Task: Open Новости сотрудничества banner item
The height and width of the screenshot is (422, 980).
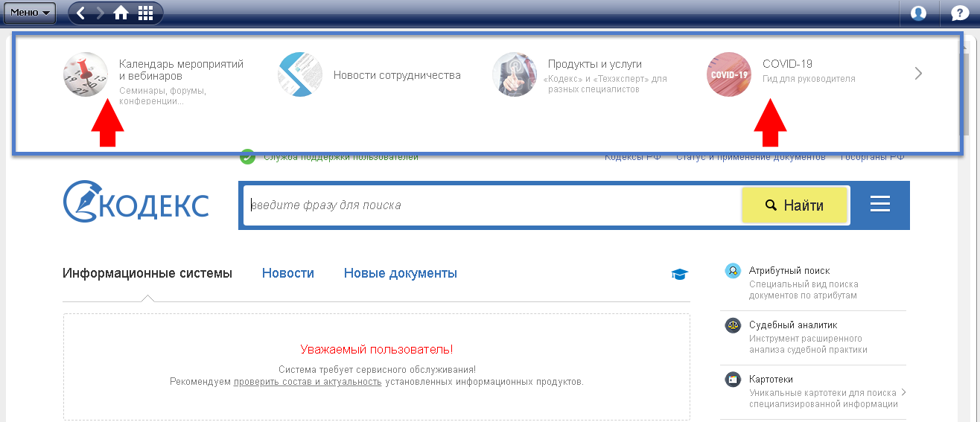Action: [396, 75]
